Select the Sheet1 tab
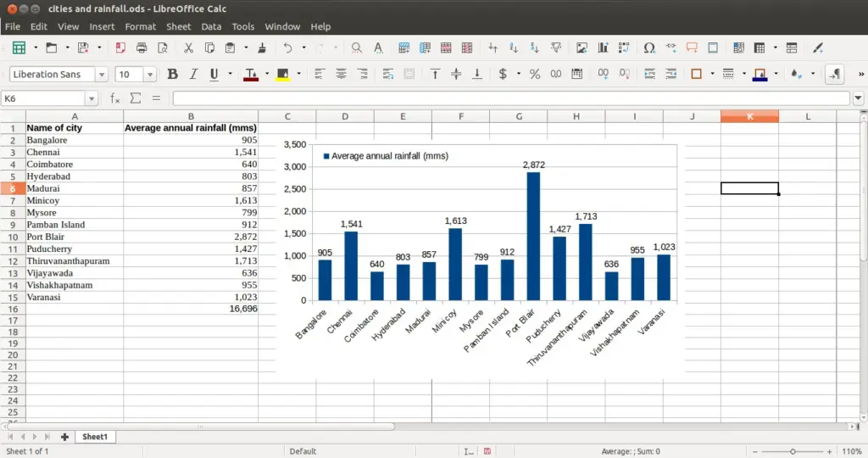The image size is (868, 458). (x=95, y=437)
